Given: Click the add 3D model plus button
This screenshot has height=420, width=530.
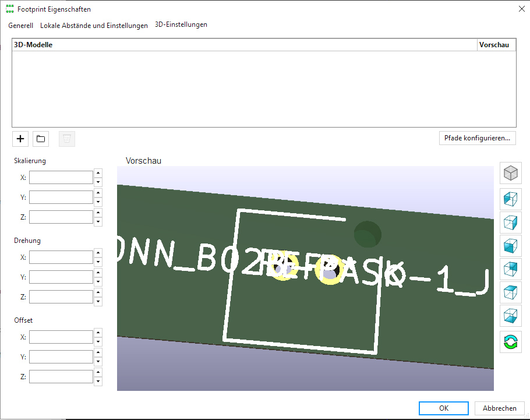Looking at the screenshot, I should coord(20,139).
